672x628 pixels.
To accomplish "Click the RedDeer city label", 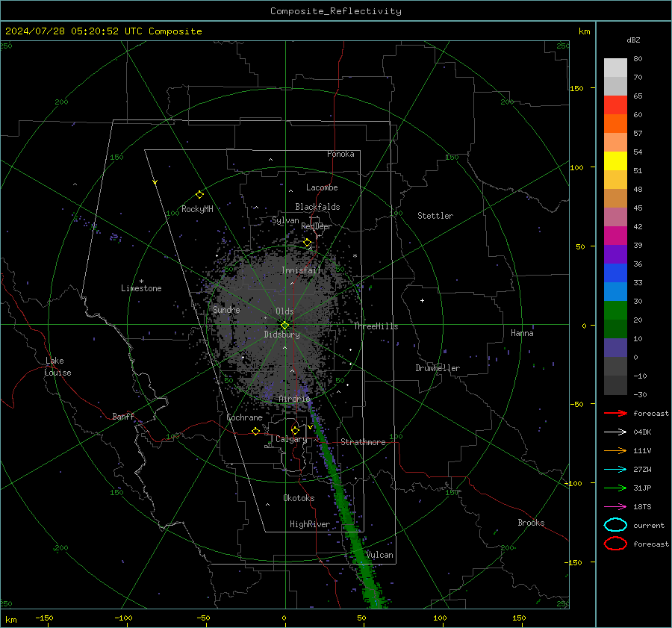I will [317, 226].
